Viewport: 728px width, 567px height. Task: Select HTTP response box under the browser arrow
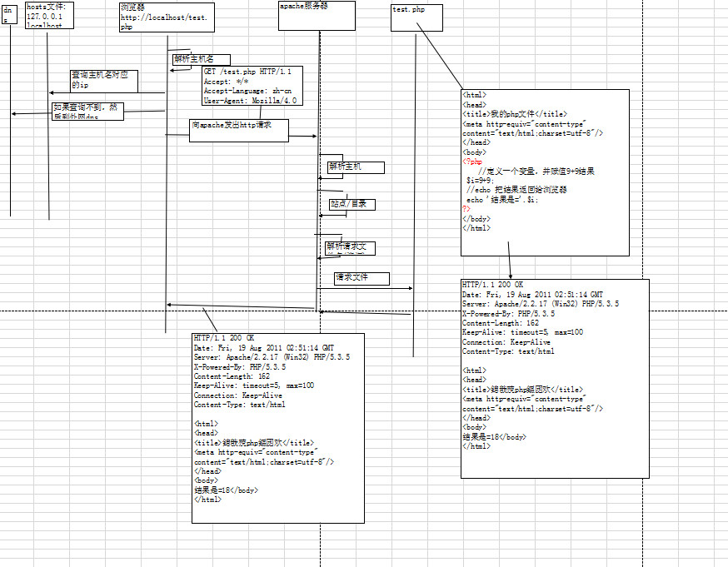pos(278,428)
